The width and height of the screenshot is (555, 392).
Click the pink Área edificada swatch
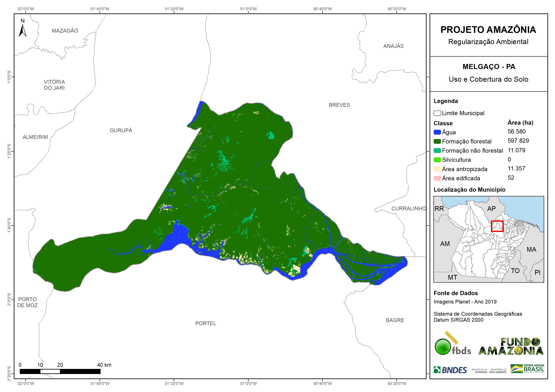(x=437, y=178)
